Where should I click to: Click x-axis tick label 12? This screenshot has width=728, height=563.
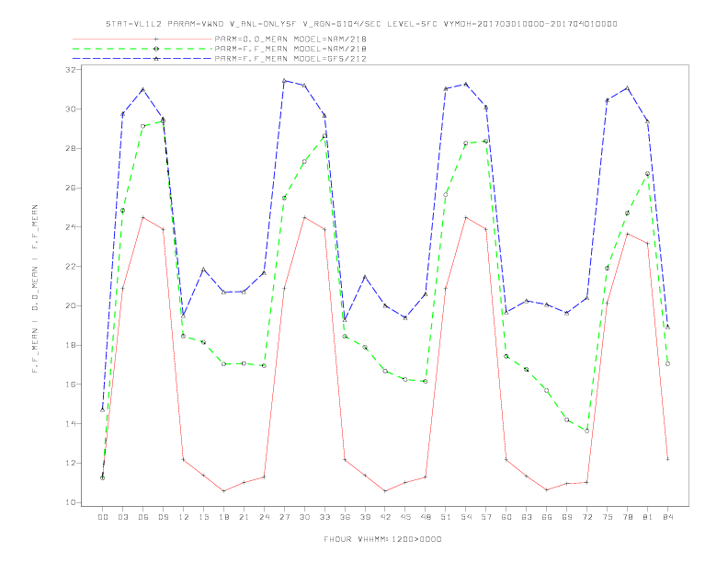pos(184,517)
